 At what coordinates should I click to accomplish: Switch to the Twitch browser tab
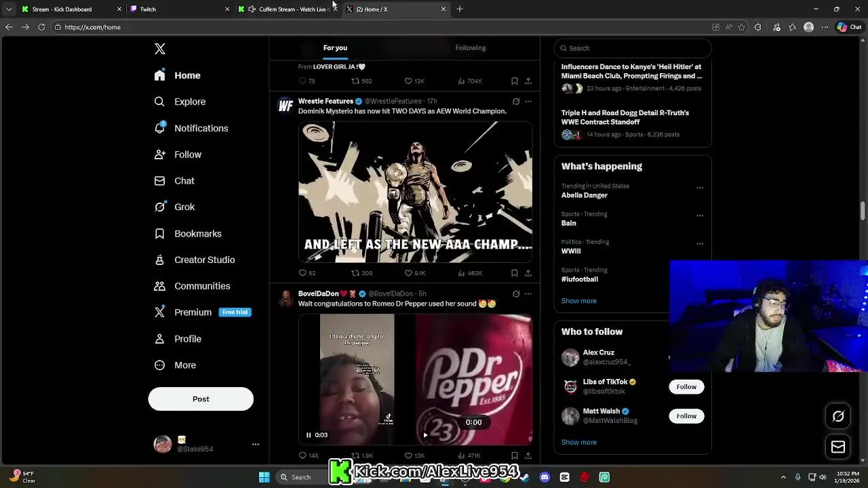[180, 9]
